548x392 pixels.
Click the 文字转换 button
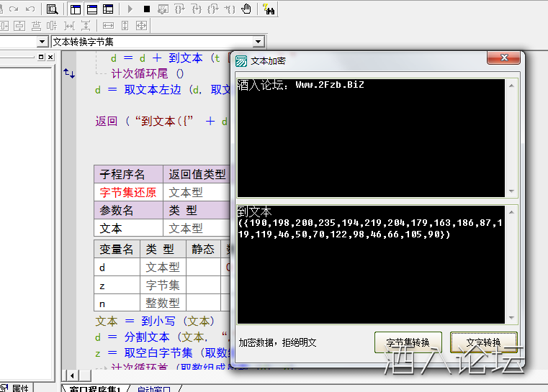tap(483, 342)
